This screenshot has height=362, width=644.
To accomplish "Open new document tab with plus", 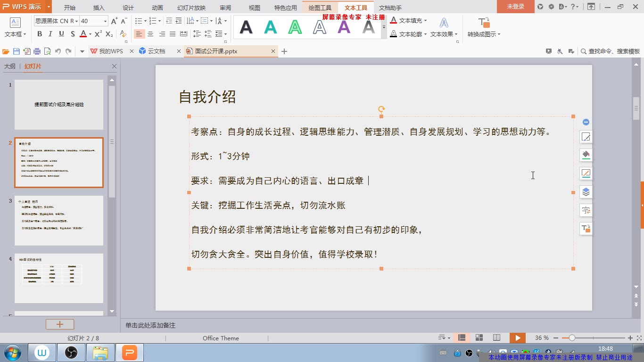I will (x=284, y=51).
